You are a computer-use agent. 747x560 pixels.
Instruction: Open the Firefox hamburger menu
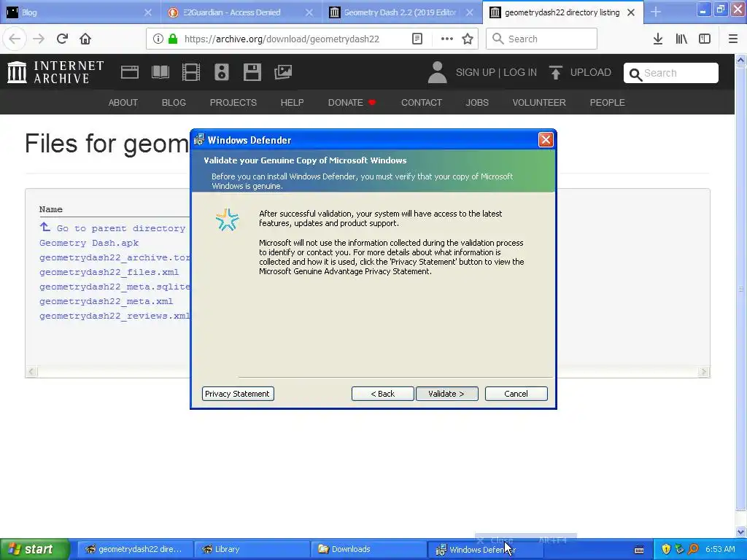coord(733,39)
